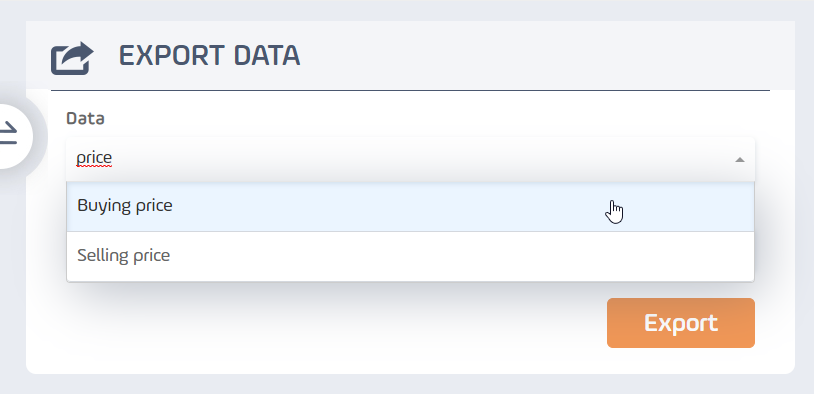
Task: Click the orange Export button
Action: pos(681,323)
